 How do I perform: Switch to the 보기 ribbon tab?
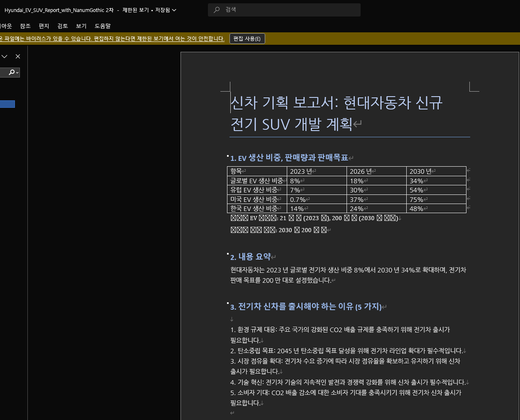click(81, 26)
